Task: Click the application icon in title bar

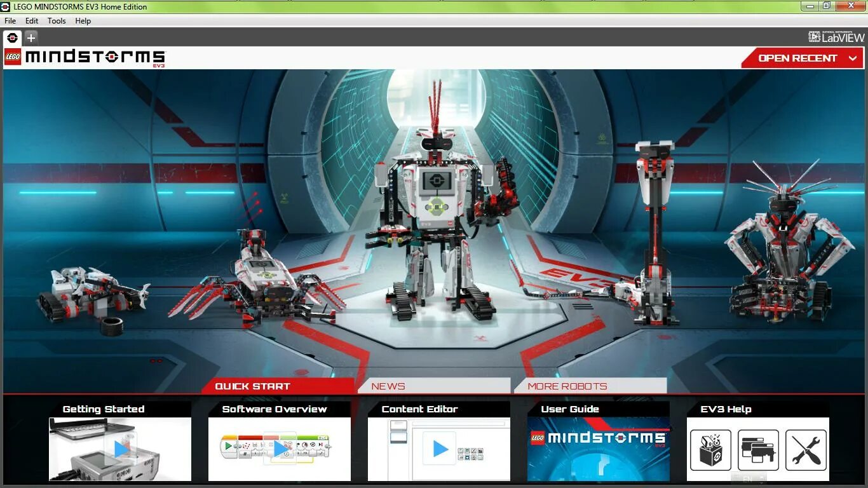Action: (6, 6)
